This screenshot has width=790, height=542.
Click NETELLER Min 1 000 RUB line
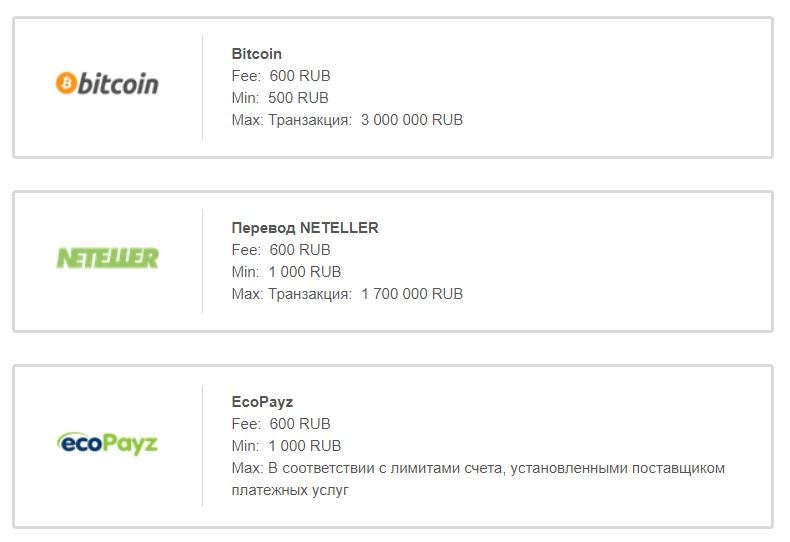286,272
